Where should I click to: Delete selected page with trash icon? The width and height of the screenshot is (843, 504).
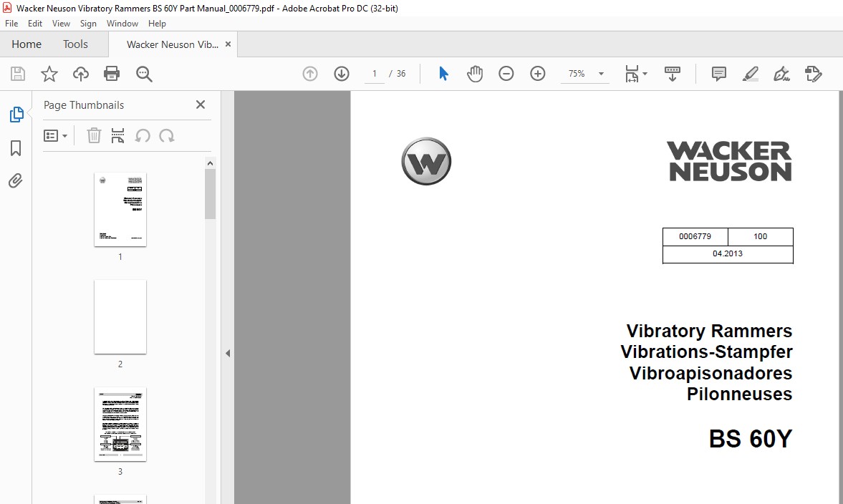94,135
